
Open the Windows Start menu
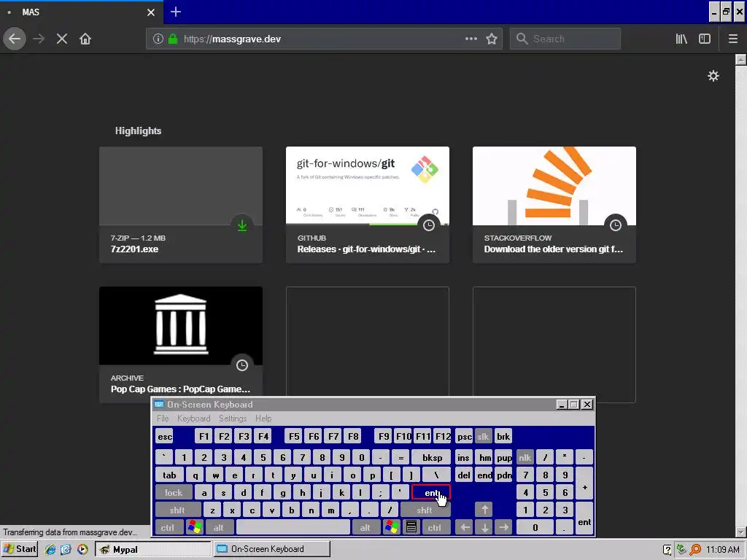point(19,549)
